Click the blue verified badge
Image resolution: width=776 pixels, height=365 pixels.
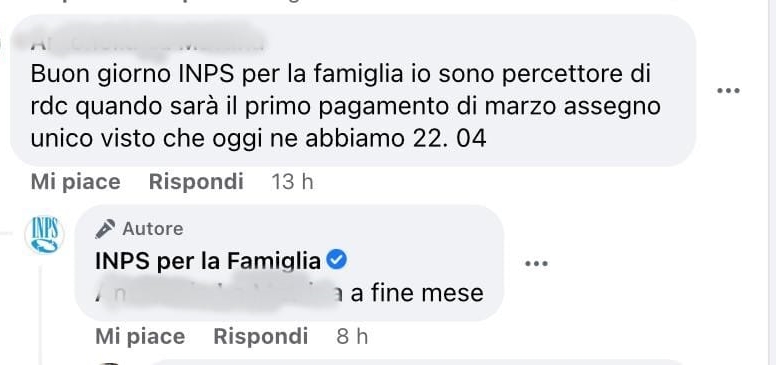337,260
